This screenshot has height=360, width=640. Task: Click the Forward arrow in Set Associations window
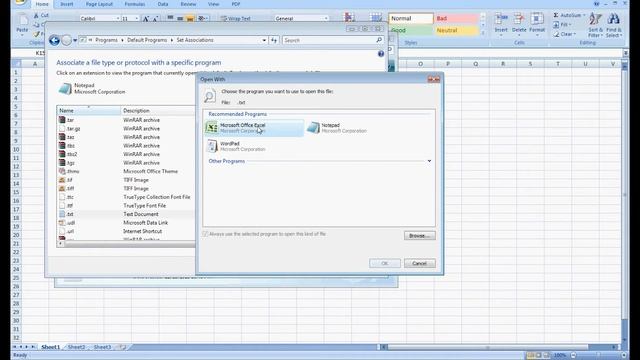point(66,40)
